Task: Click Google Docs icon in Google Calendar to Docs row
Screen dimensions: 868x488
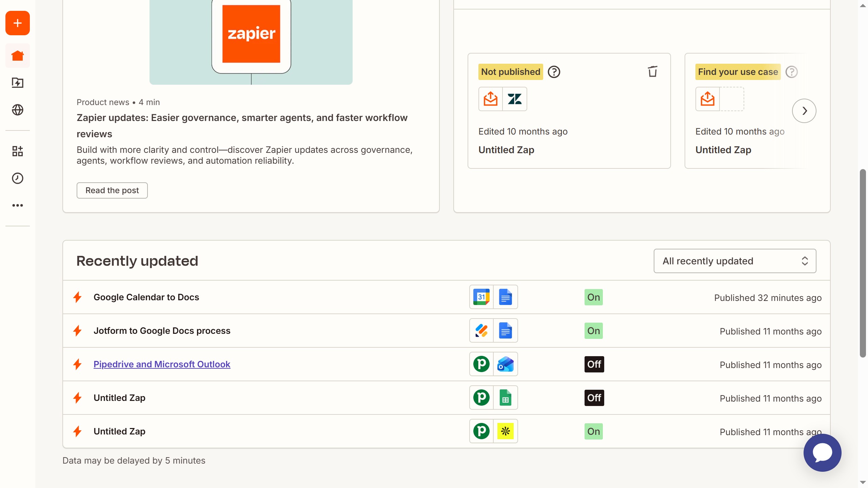Action: point(506,297)
